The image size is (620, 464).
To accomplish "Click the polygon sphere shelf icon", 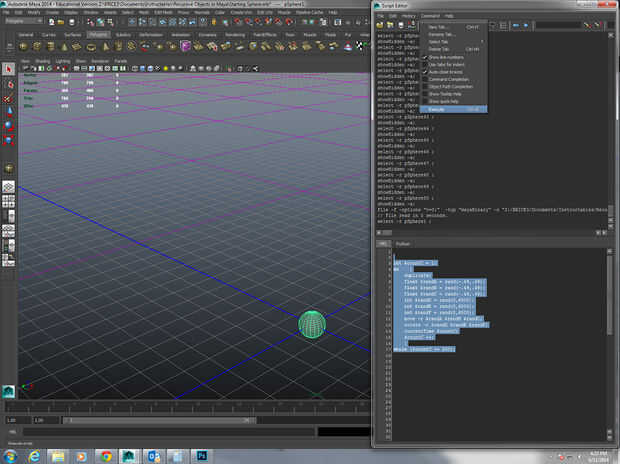I will tap(25, 46).
